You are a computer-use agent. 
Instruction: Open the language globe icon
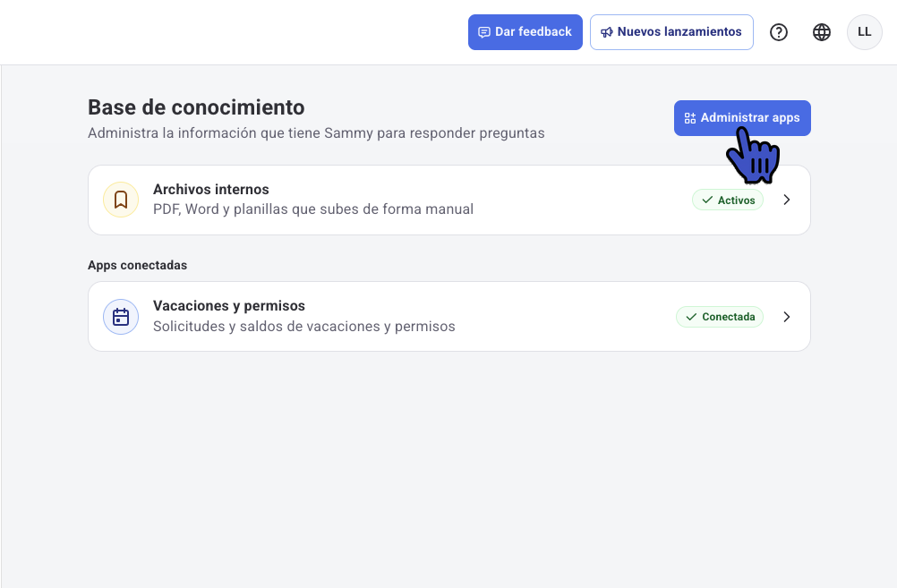click(x=822, y=32)
